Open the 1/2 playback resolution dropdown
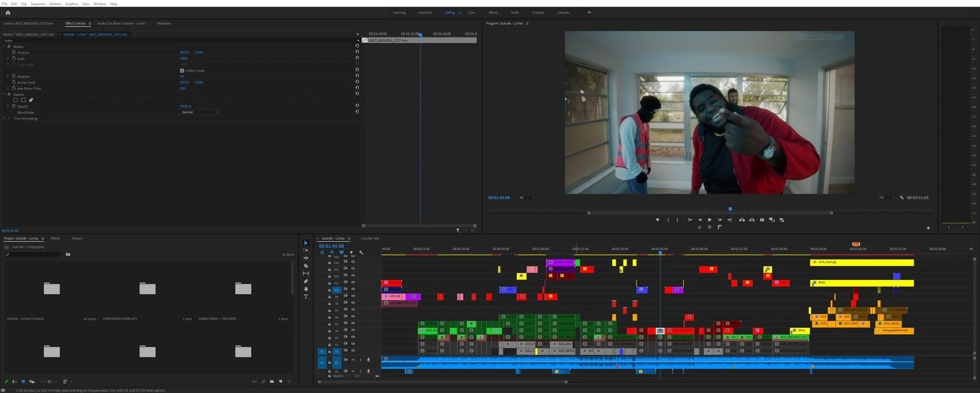Viewport: 980px width, 393px height. pos(886,197)
